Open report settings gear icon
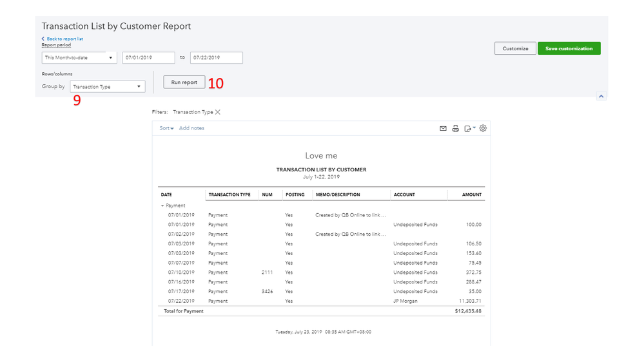 (x=483, y=128)
